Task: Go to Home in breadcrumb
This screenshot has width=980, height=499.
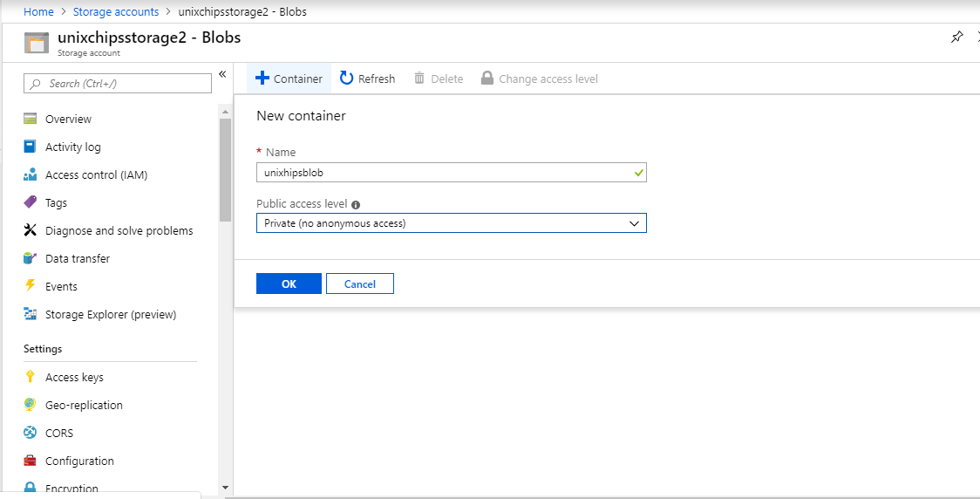Action: point(38,12)
